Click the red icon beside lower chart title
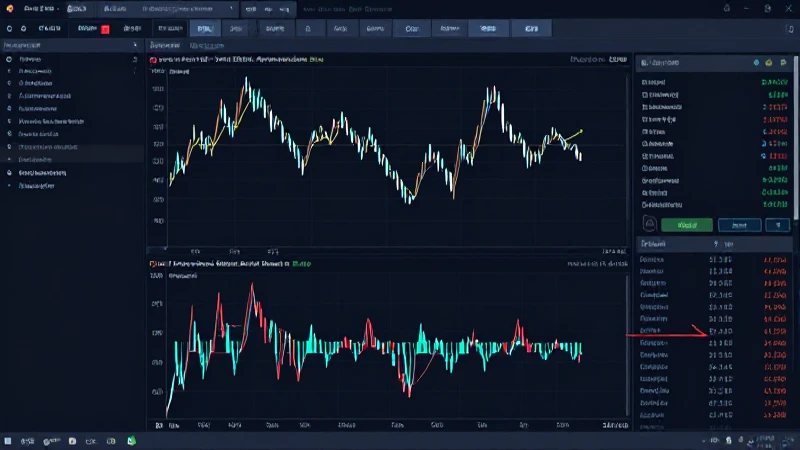Viewport: 800px width, 450px height. (x=152, y=264)
